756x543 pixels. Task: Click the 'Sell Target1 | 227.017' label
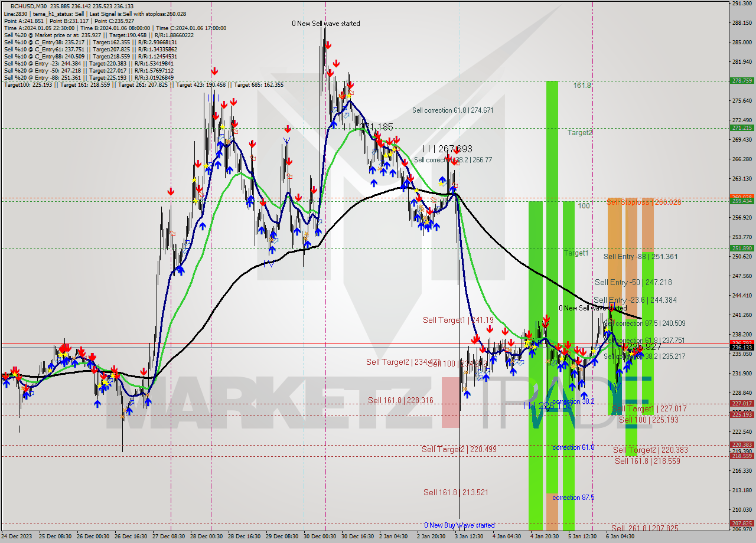point(649,409)
